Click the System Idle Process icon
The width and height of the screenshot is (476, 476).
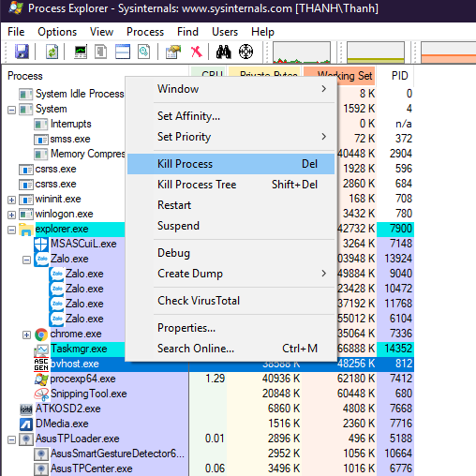point(25,94)
